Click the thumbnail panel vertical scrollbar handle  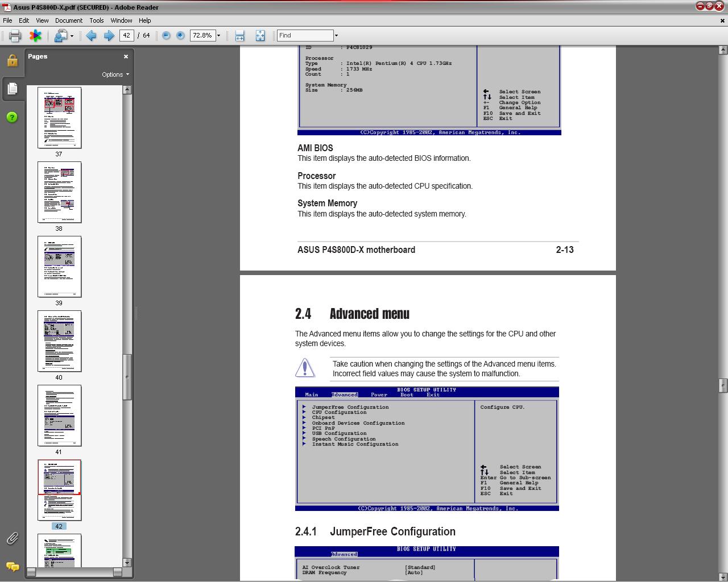tap(127, 377)
